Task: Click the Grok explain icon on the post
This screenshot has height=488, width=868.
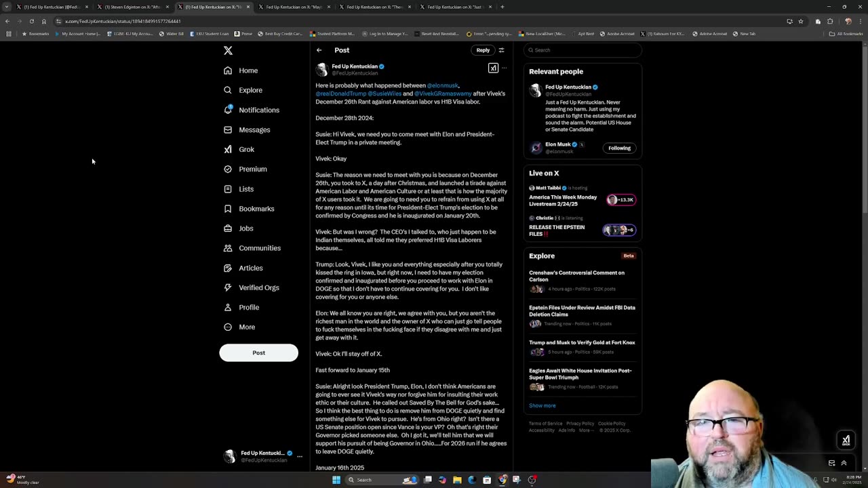Action: tap(493, 68)
